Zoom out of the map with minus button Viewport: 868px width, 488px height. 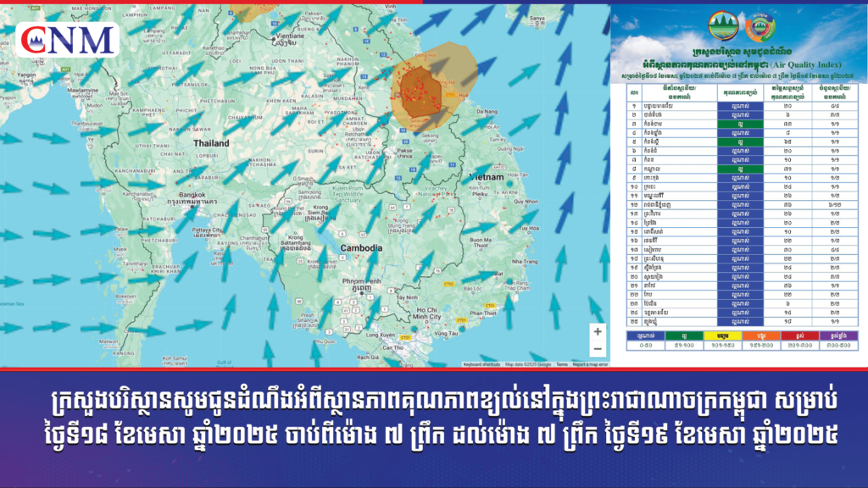pos(598,349)
